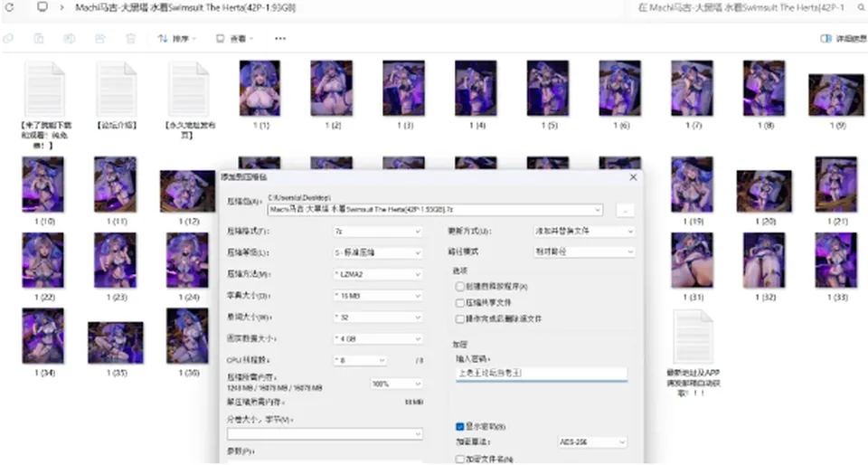Viewport: 868px width, 465px height.
Task: Open path mode dropdown showing 相对路径
Action: click(x=584, y=251)
